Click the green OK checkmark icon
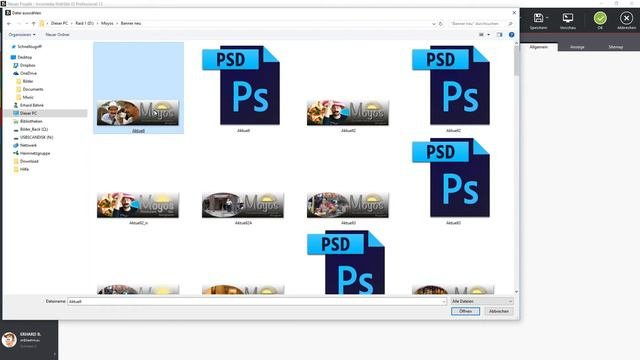 [x=600, y=18]
